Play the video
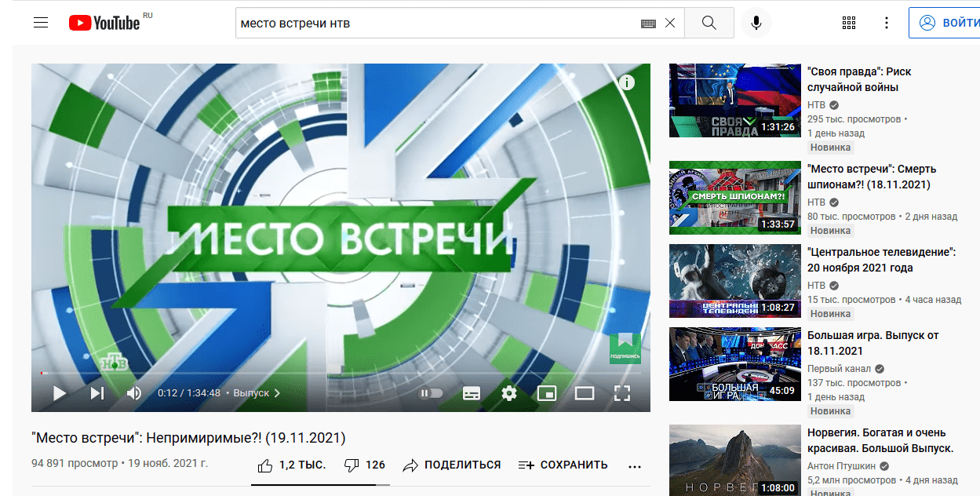The width and height of the screenshot is (980, 496). coord(59,393)
